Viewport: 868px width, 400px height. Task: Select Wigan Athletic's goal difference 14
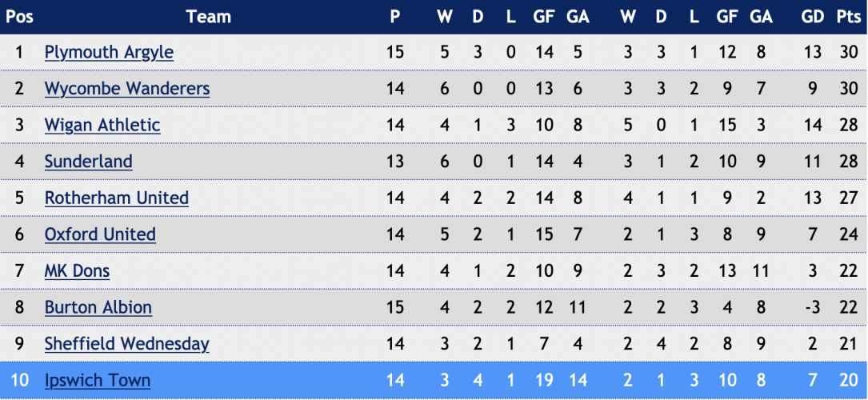pos(813,126)
